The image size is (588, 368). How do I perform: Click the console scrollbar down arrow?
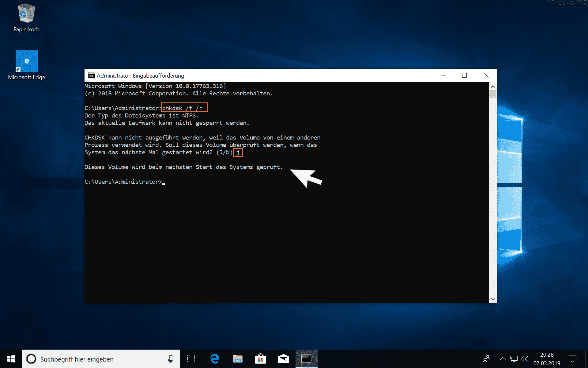click(492, 299)
